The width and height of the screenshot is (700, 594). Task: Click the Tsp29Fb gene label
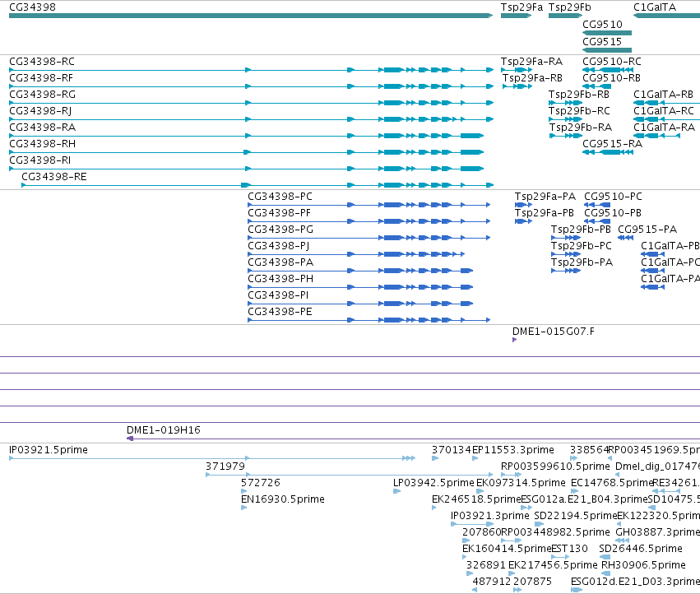(x=570, y=7)
